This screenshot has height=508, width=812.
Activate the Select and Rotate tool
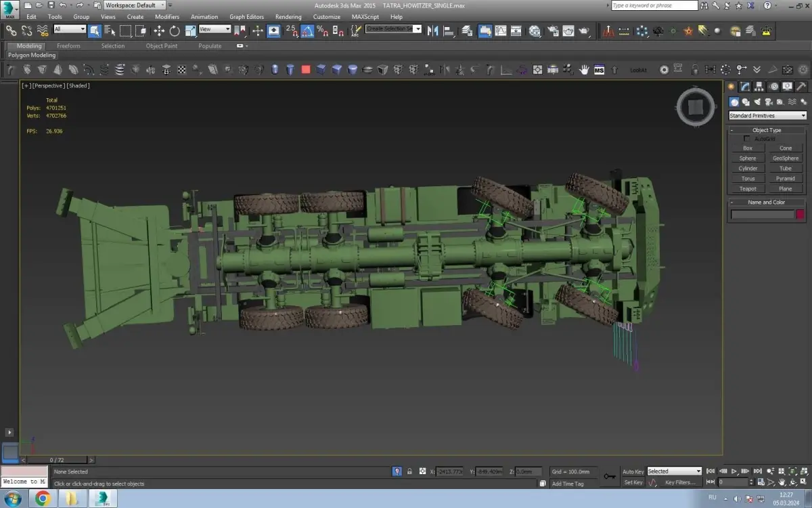click(175, 30)
